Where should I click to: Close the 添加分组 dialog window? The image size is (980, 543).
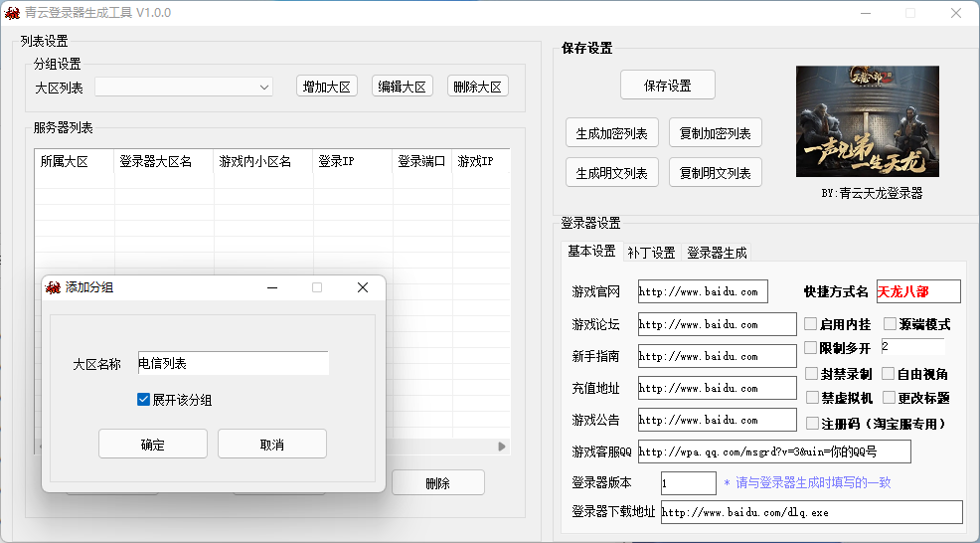tap(363, 287)
